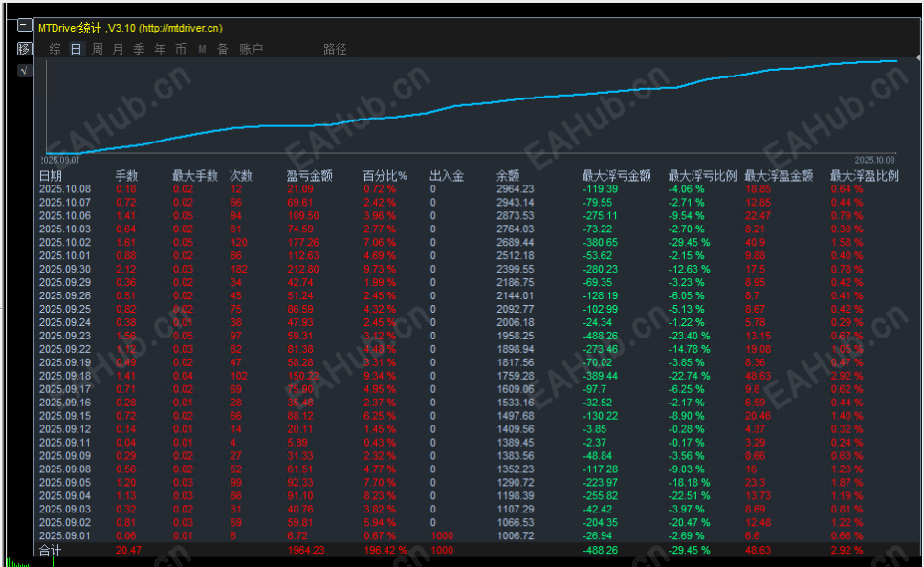Click the 盈亏金额 column header

click(309, 176)
